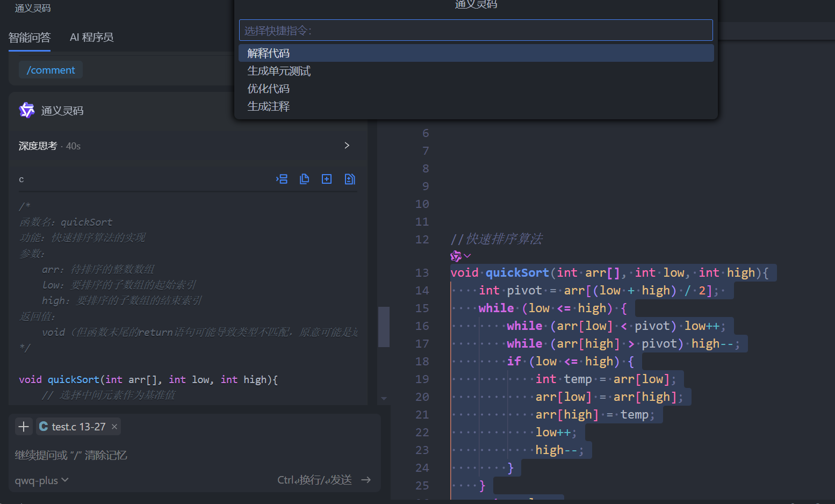Select 生成单元测试 quick command
835x504 pixels.
(476, 71)
